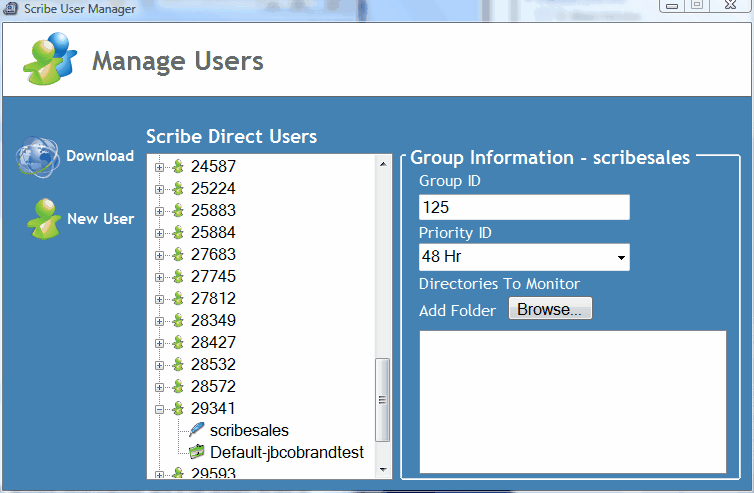
Task: Select user 29341 in the tree
Action: (x=213, y=409)
